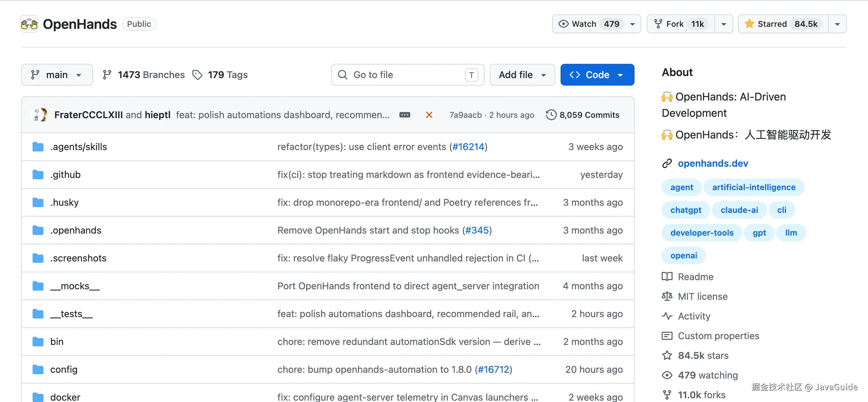Click the note icon beside Custom properties
Image resolution: width=868 pixels, height=402 pixels.
tap(667, 336)
